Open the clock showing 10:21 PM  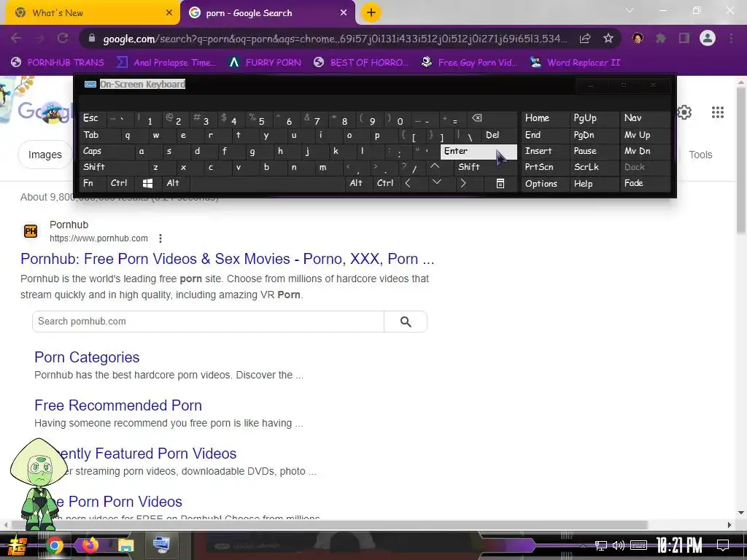(x=679, y=545)
